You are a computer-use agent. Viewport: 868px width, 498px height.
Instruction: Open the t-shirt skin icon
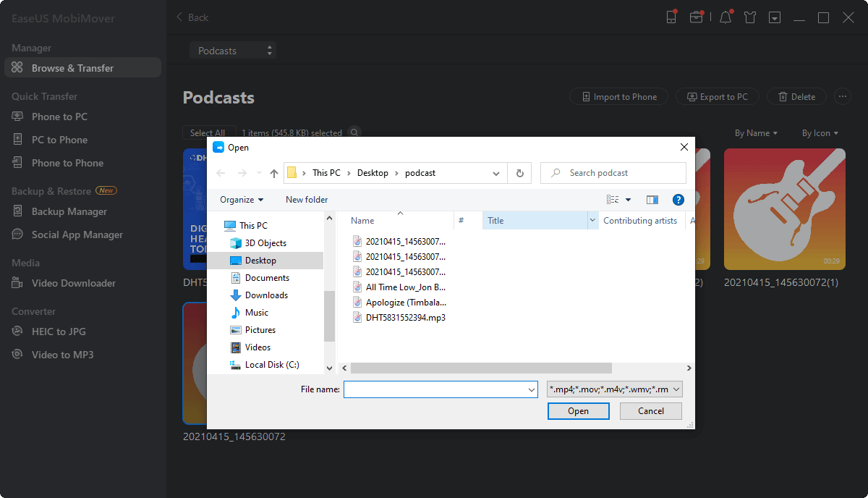tap(749, 17)
